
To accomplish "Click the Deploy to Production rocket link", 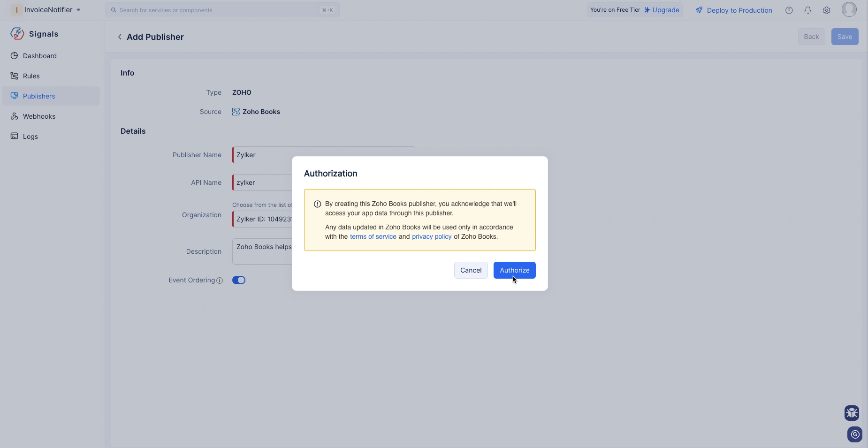I will 734,10.
